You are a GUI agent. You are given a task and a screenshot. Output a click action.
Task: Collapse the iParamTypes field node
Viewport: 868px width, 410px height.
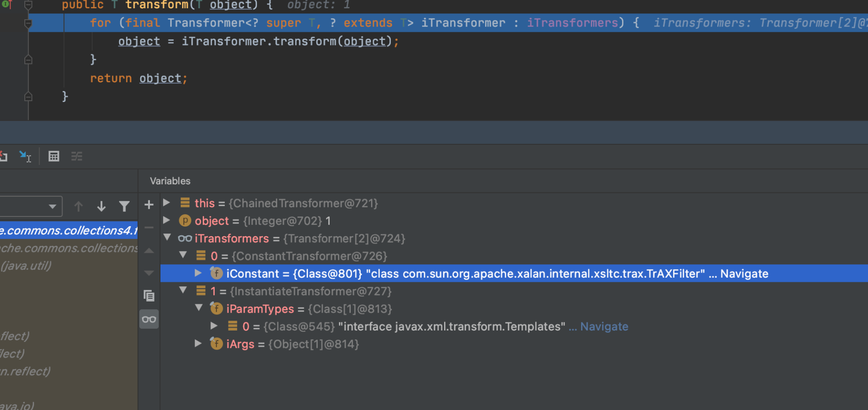point(199,308)
